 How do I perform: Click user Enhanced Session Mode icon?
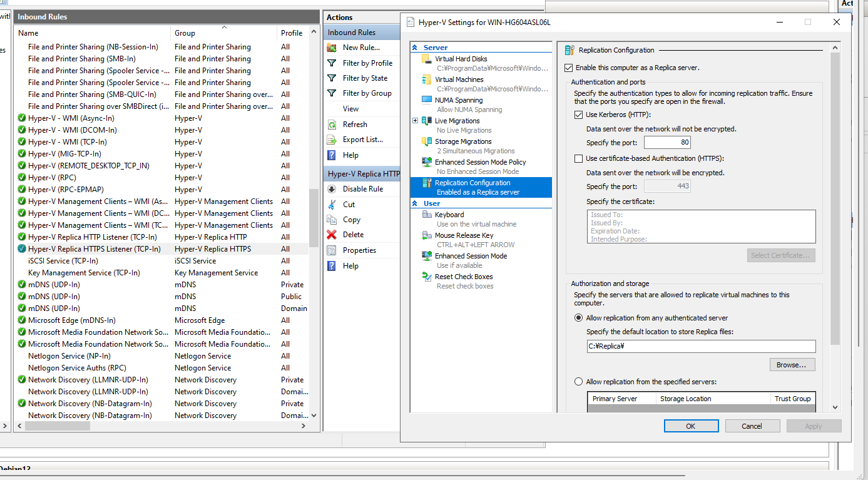point(427,256)
